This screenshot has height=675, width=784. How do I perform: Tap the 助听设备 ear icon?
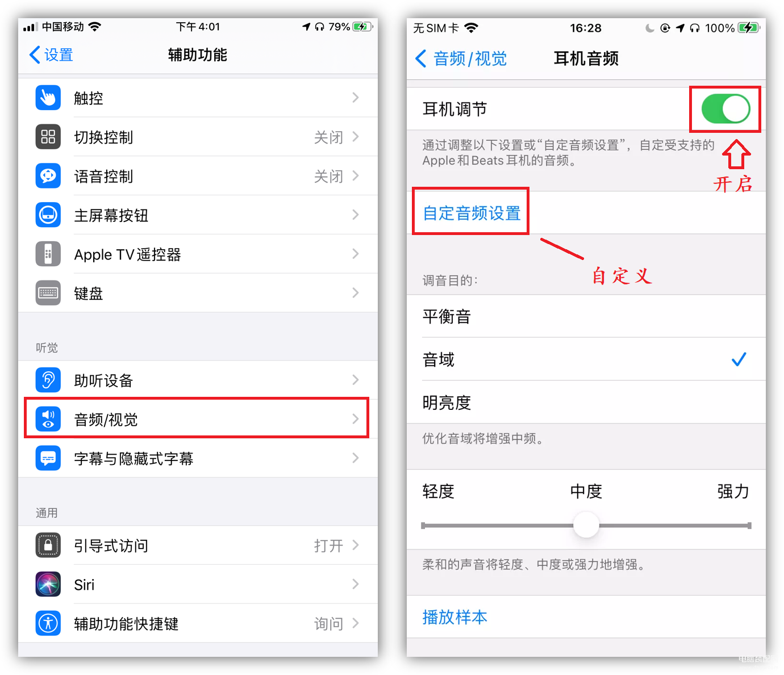tap(48, 380)
